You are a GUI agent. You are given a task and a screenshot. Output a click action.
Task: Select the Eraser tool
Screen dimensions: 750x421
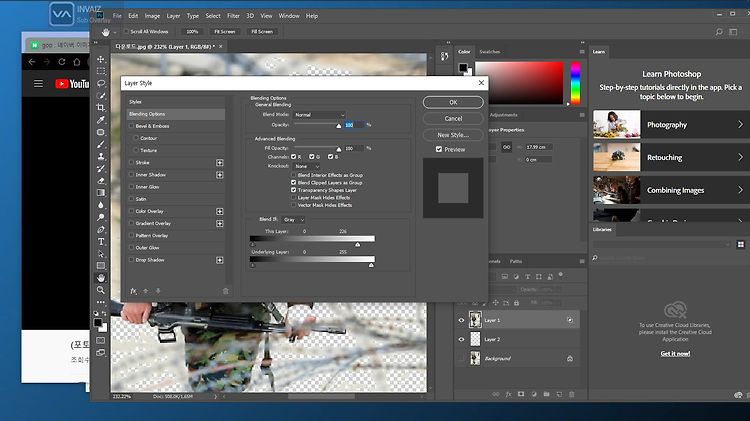pyautogui.click(x=100, y=181)
